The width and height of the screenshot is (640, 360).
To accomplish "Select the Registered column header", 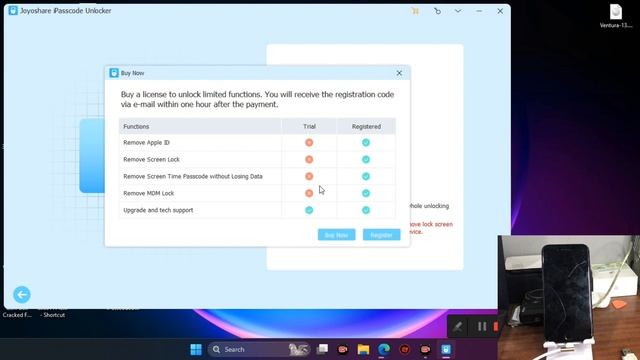I will pos(366,127).
